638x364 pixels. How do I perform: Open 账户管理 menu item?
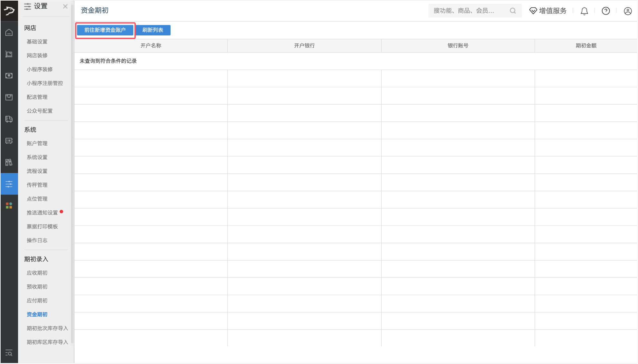[37, 143]
